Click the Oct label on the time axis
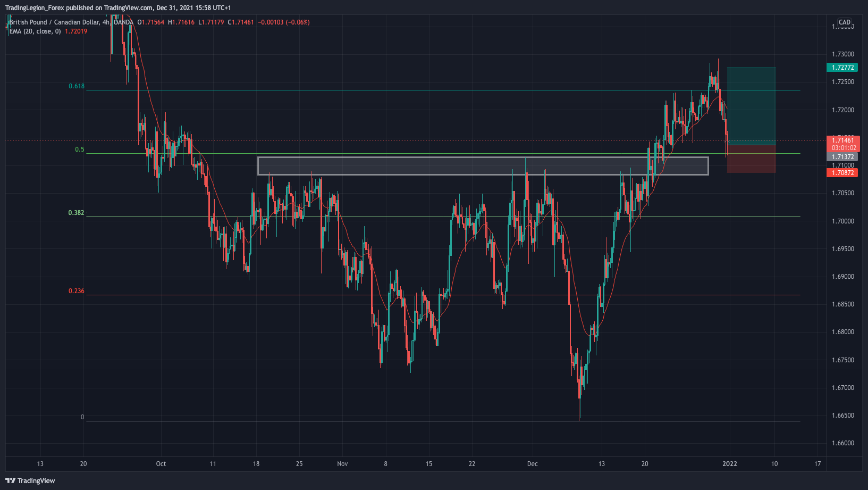The image size is (868, 490). point(161,464)
